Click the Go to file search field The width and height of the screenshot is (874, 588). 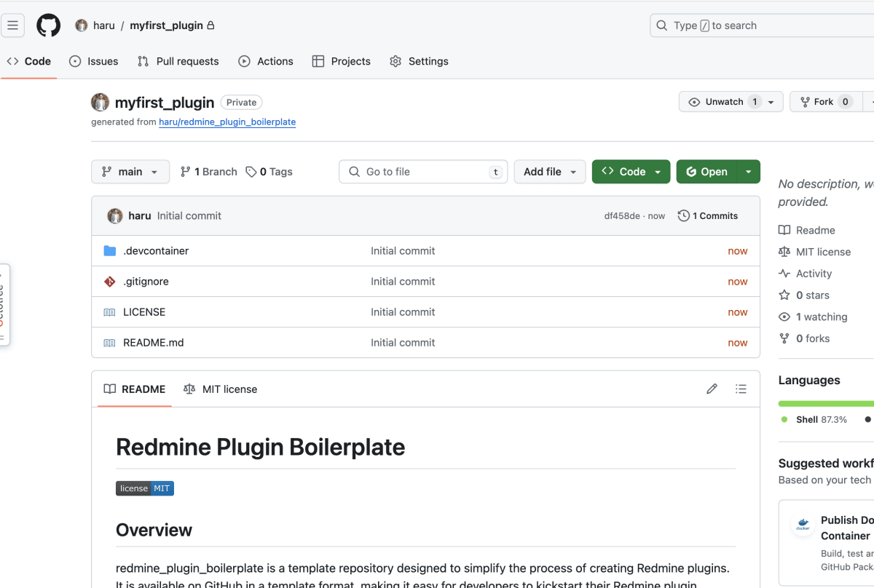pos(423,172)
